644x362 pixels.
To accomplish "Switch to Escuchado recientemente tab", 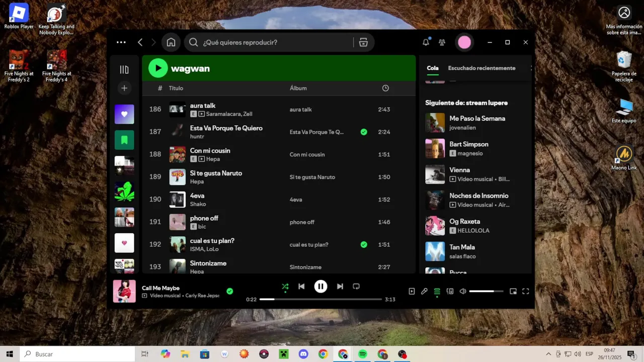I will pyautogui.click(x=481, y=68).
